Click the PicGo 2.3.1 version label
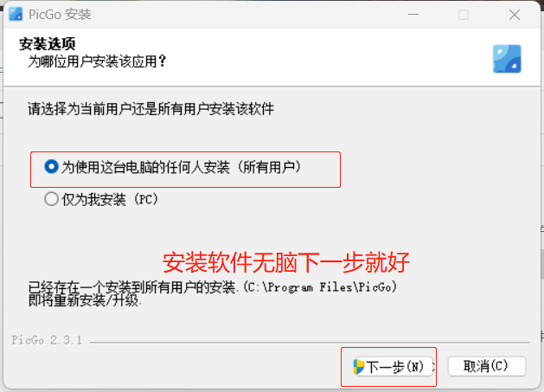This screenshot has height=392, width=544. [47, 340]
